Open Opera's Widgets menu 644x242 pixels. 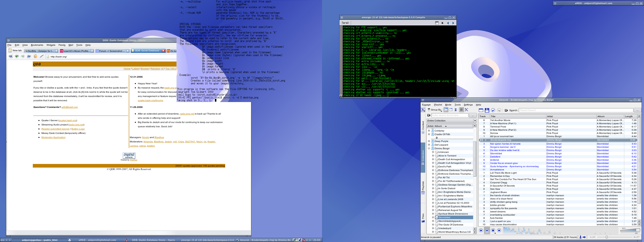[x=51, y=45]
